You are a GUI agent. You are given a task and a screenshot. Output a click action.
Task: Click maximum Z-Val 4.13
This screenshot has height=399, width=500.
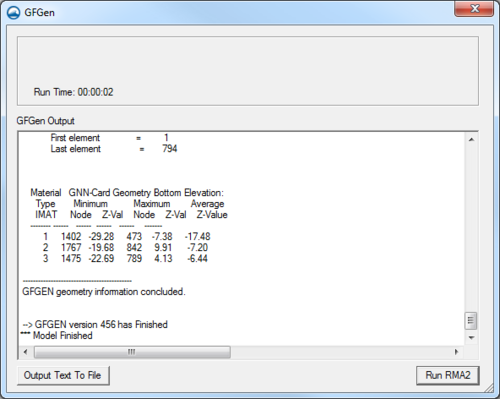[x=163, y=258]
